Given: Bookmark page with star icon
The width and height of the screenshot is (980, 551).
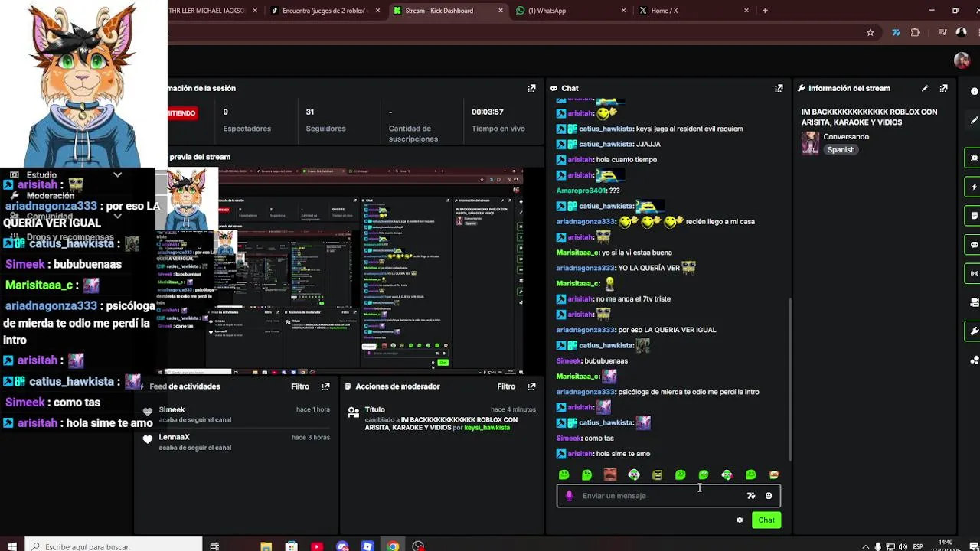Looking at the screenshot, I should 871,32.
